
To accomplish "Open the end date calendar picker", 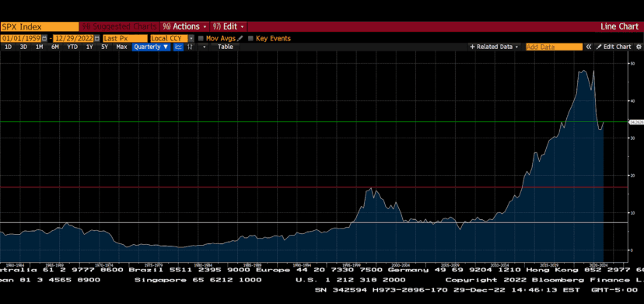I will [97, 38].
